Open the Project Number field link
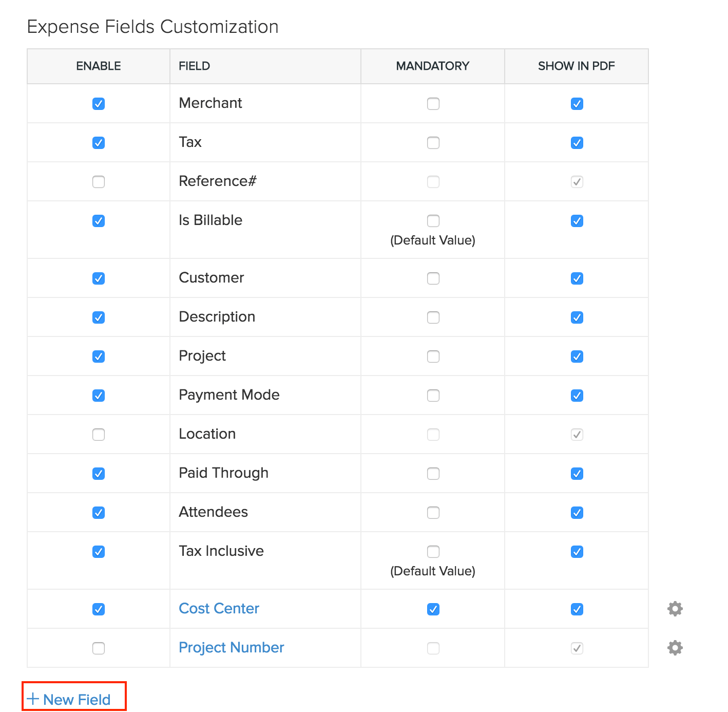The image size is (728, 712). pyautogui.click(x=231, y=648)
